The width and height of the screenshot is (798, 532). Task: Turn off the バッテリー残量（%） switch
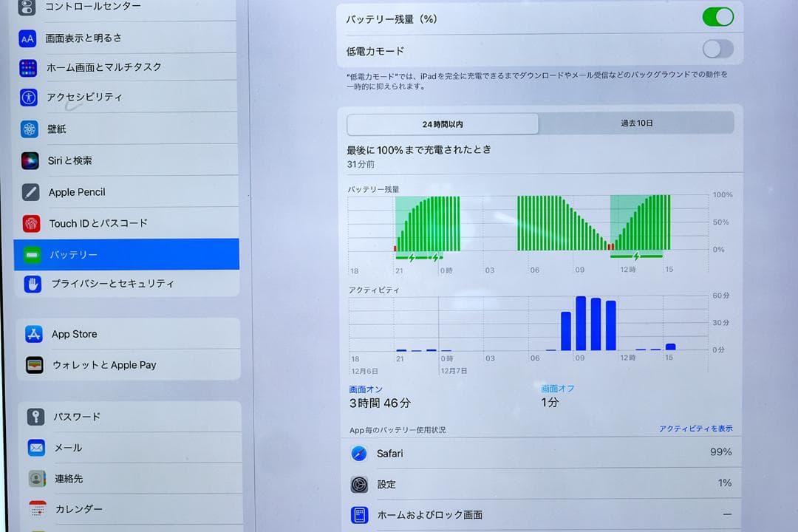(x=717, y=17)
